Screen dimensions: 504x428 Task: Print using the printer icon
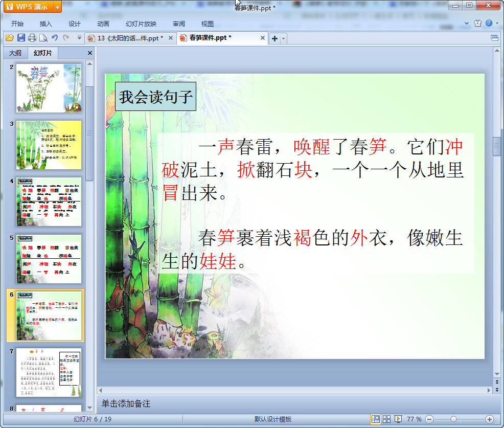[x=32, y=38]
